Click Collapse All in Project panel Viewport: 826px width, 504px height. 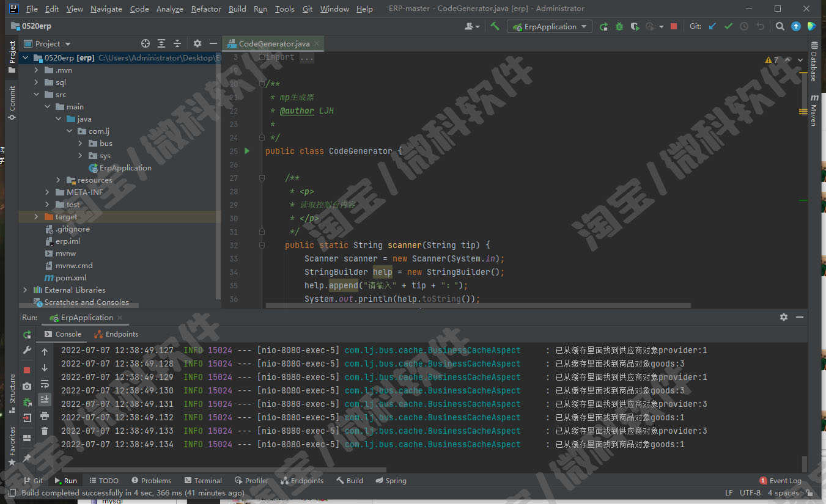[177, 43]
